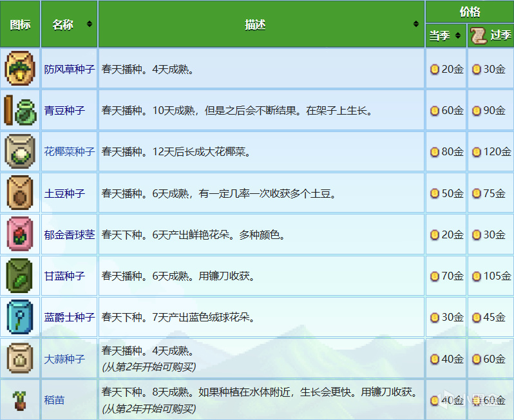Viewport: 514px width, 420px height.
Task: Click the green bean seeds icon
Action: [20, 110]
